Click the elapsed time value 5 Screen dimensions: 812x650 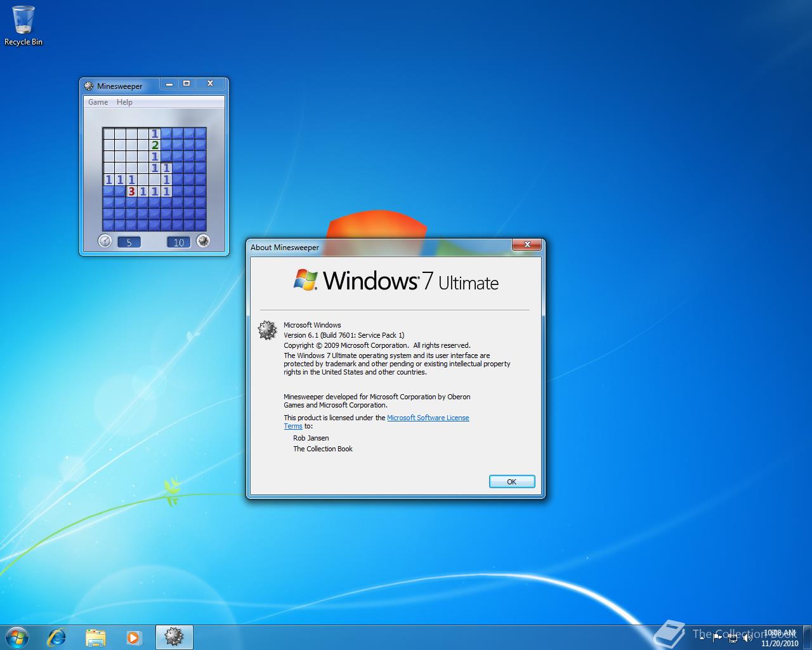click(x=129, y=242)
